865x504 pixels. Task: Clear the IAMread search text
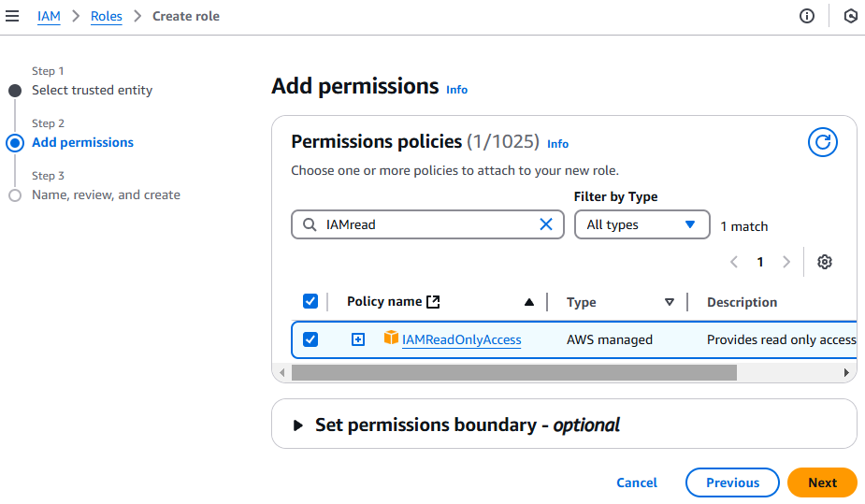(546, 224)
